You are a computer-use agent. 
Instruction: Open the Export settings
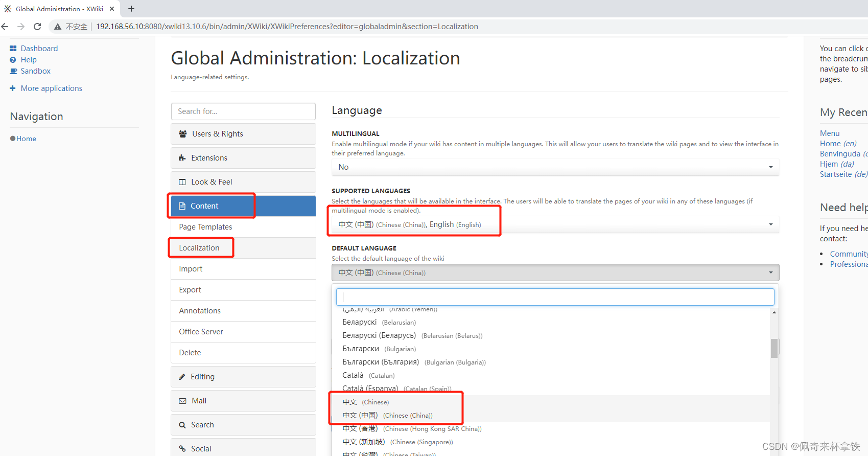point(243,290)
